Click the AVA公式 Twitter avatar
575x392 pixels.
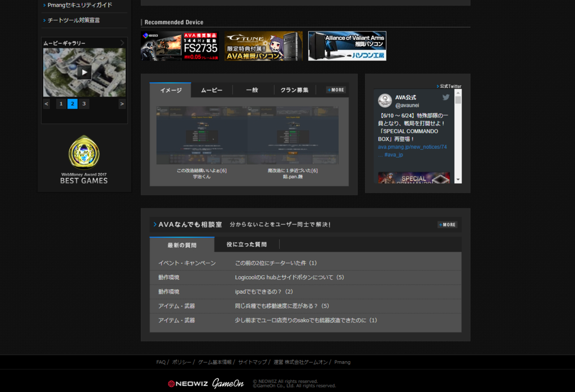[385, 101]
